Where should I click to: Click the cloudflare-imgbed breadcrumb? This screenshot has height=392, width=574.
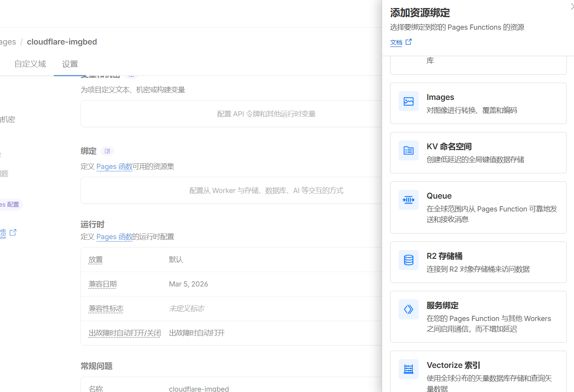(62, 42)
